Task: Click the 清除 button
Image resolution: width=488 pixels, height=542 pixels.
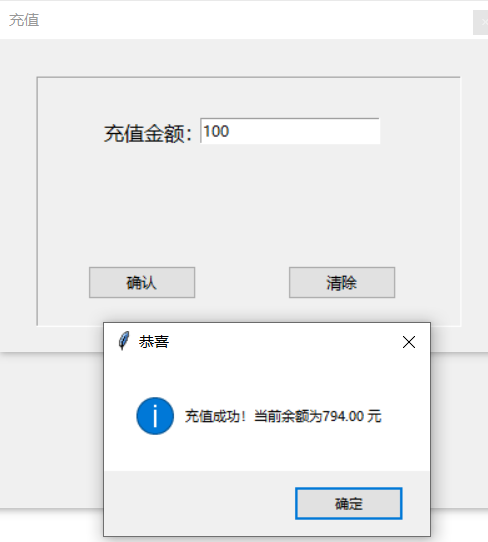Action: (342, 282)
